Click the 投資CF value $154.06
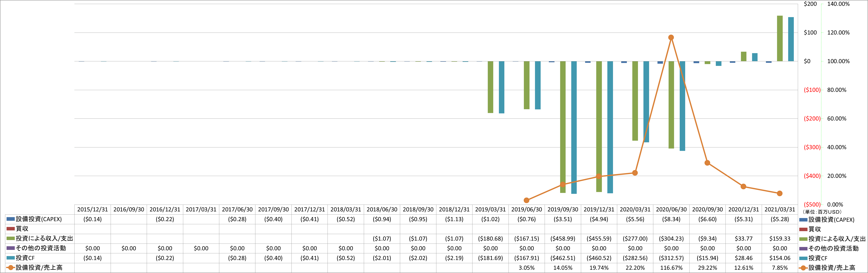 [x=780, y=258]
